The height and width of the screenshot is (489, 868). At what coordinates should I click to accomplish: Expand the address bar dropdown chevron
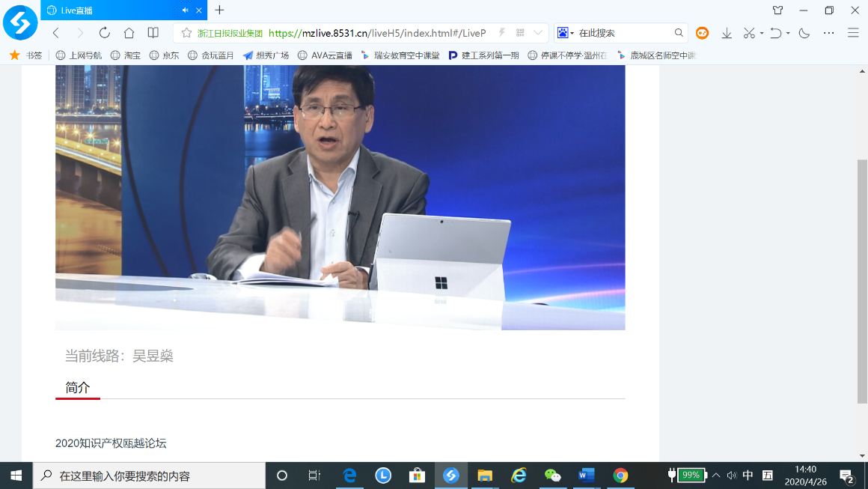click(537, 33)
